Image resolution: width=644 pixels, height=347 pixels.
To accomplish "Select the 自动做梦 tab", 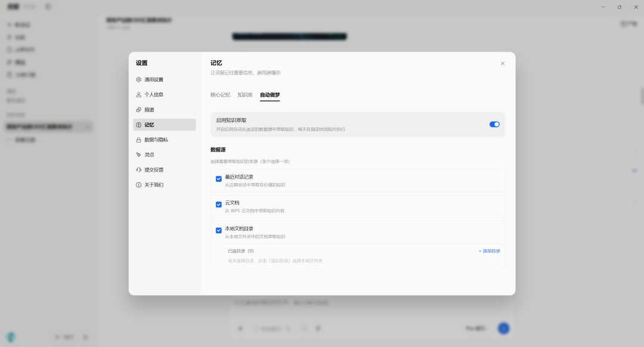I will [x=270, y=95].
